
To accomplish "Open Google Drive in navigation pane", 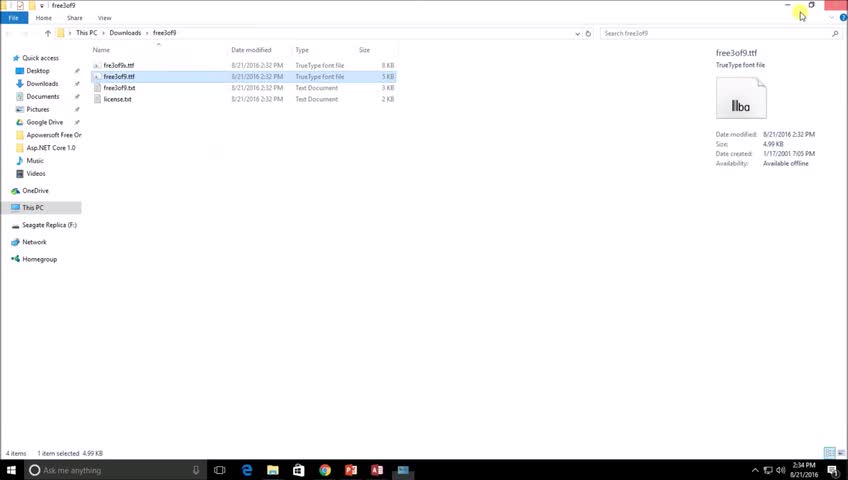I will click(44, 123).
